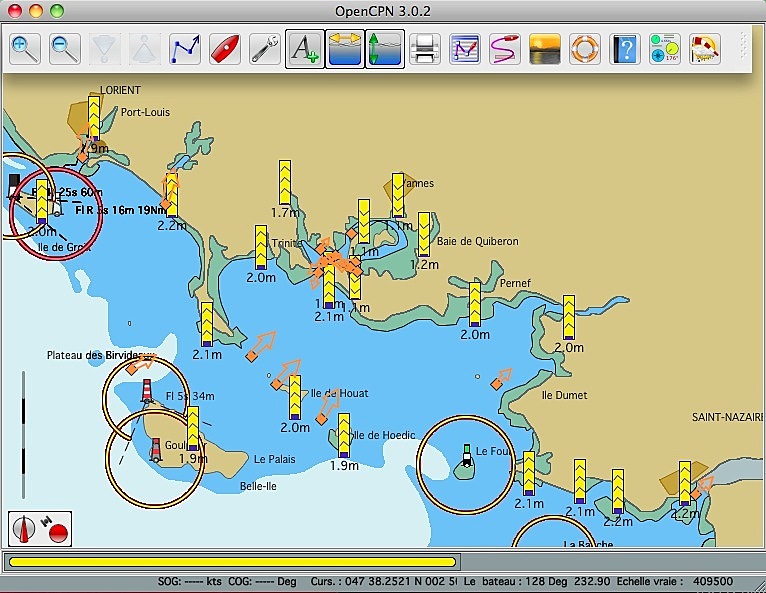Click the Le Palais label
This screenshot has width=766, height=593.
click(x=275, y=459)
